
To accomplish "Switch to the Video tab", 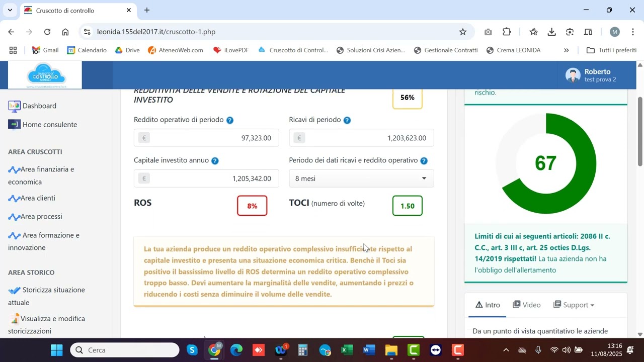I will pyautogui.click(x=526, y=305).
